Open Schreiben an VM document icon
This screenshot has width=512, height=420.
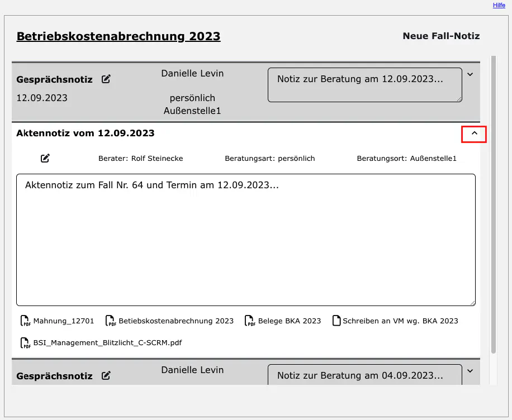(336, 321)
